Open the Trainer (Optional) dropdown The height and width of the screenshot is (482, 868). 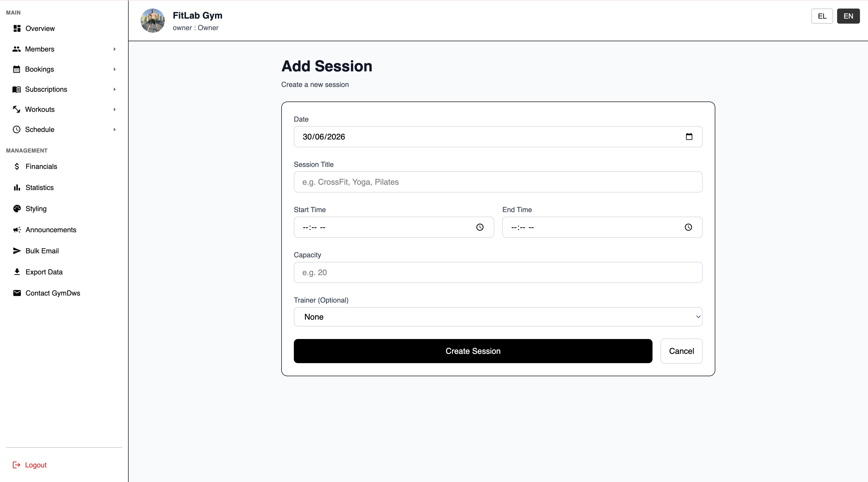[x=498, y=317]
